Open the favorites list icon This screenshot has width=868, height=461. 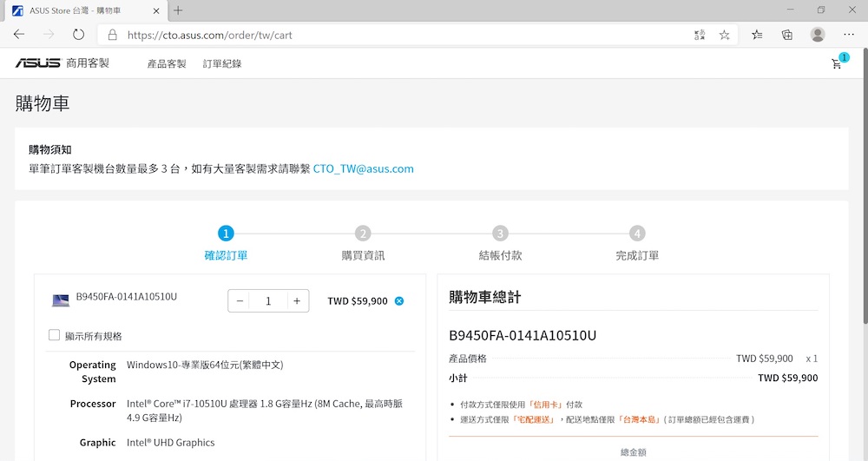point(757,35)
